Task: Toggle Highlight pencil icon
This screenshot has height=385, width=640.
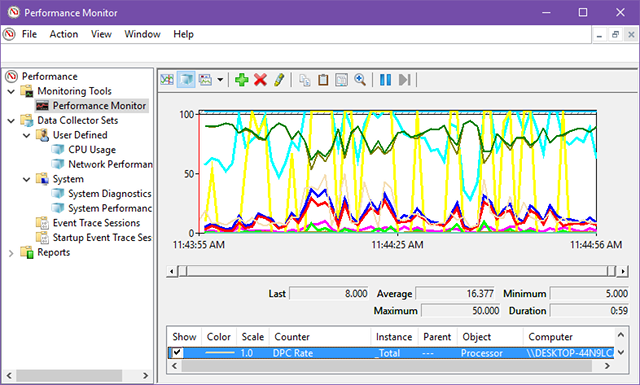Action: pyautogui.click(x=279, y=80)
